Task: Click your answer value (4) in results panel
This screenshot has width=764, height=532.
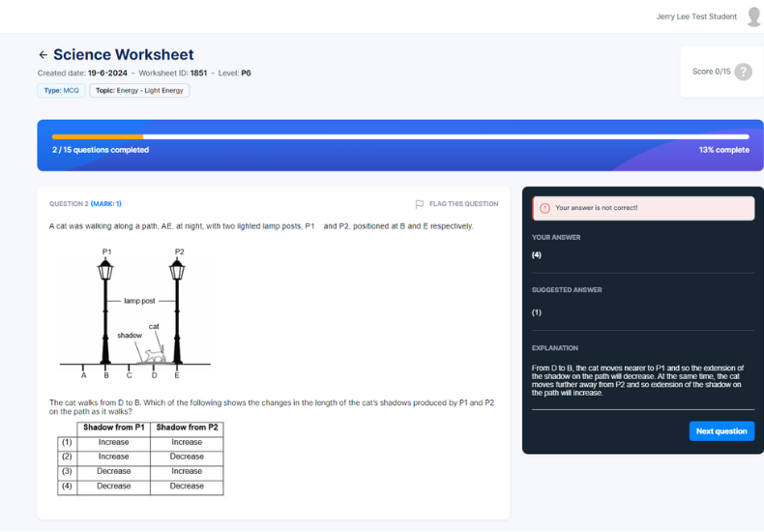Action: (537, 255)
